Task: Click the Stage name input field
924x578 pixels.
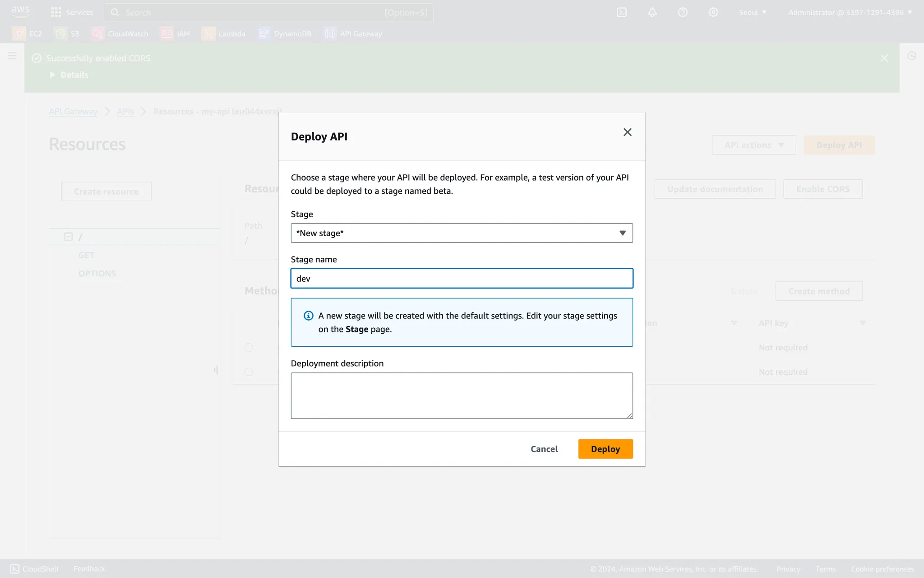Action: coord(461,279)
